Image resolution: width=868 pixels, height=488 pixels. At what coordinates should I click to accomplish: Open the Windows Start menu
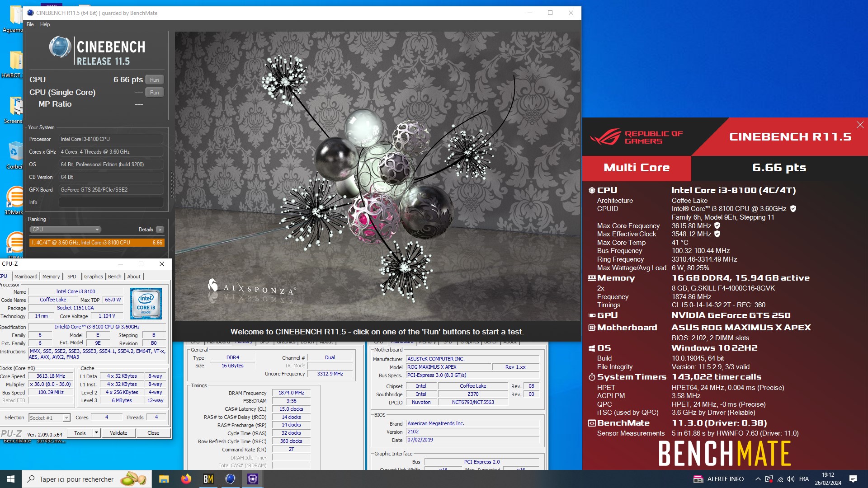click(x=11, y=479)
